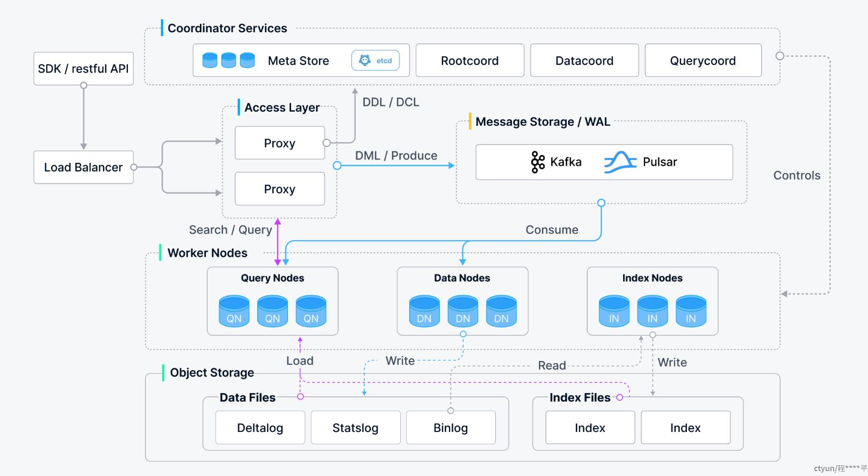The width and height of the screenshot is (868, 476).
Task: Click the Query Nodes title
Action: [272, 278]
